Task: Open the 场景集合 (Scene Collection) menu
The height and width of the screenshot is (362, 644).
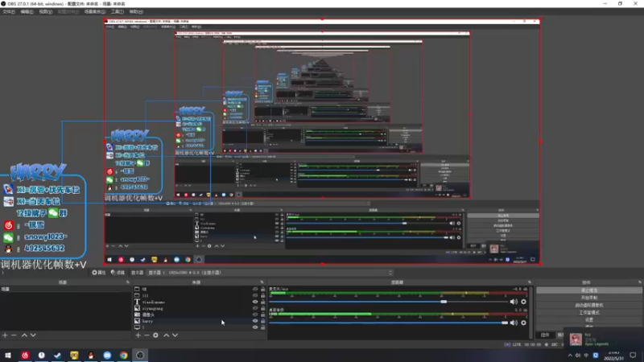Action: click(94, 12)
